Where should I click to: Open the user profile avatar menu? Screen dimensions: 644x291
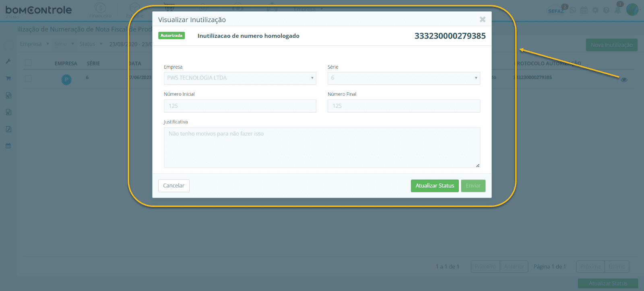pyautogui.click(x=632, y=9)
